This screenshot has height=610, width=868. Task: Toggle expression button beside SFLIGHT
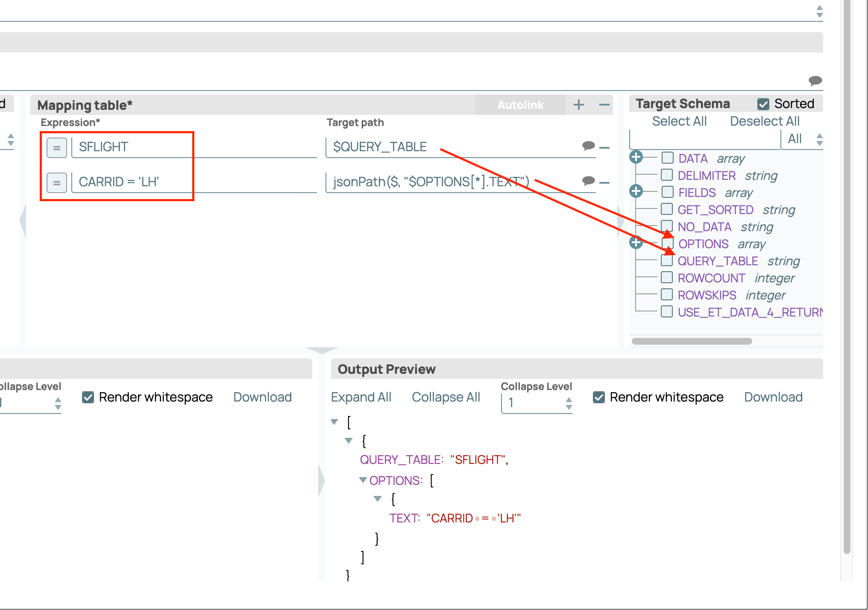[56, 148]
